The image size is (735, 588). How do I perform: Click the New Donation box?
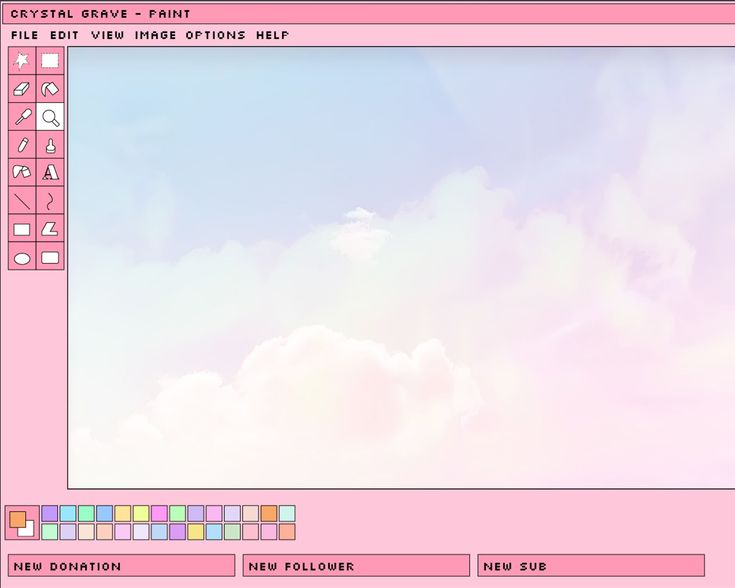tap(121, 565)
